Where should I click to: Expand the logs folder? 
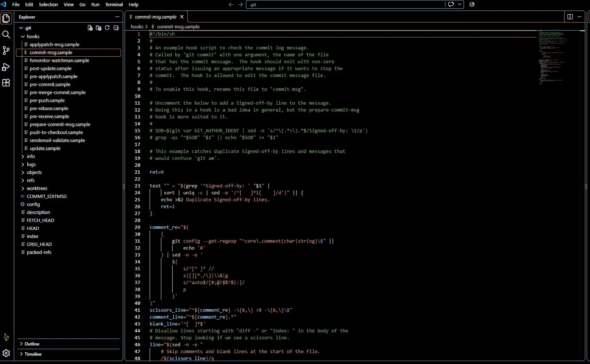point(23,164)
